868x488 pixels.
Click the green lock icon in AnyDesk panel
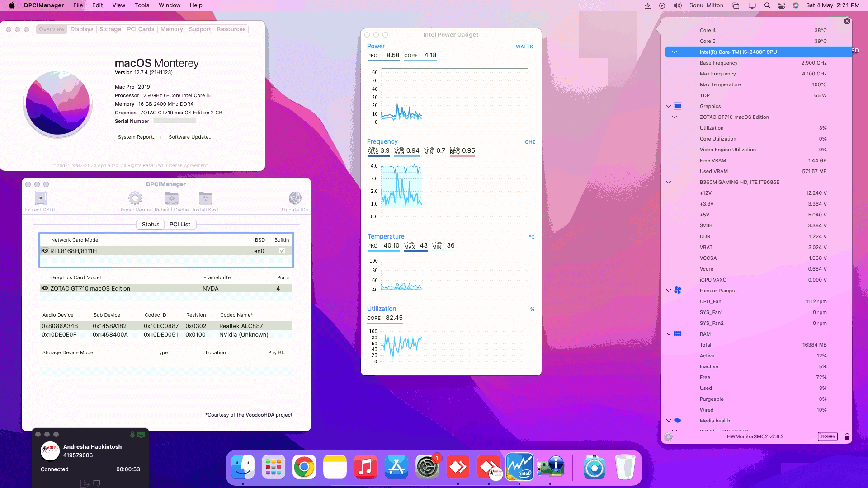[x=132, y=435]
